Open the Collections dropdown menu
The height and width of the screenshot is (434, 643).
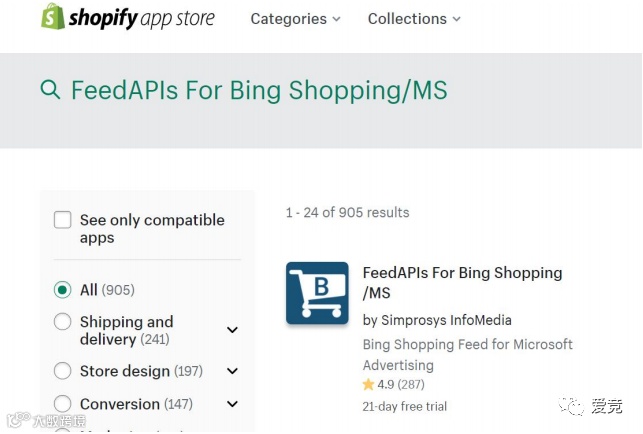[414, 19]
